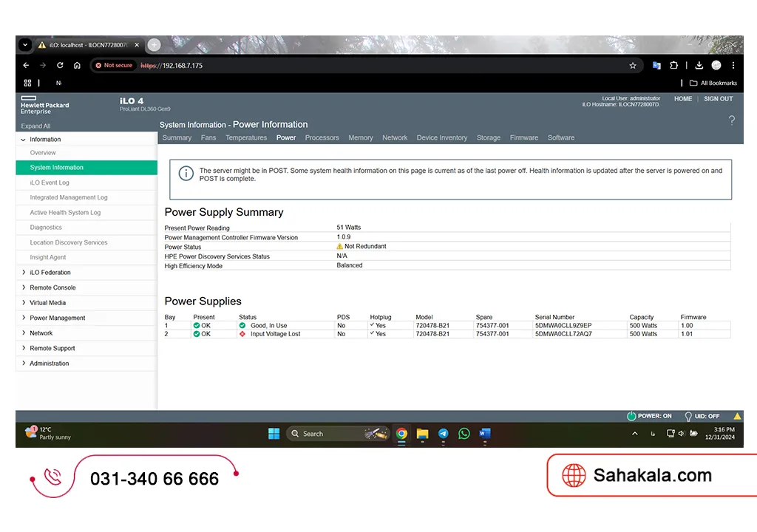Show hidden system tray icons
757x532 pixels.
tap(635, 434)
